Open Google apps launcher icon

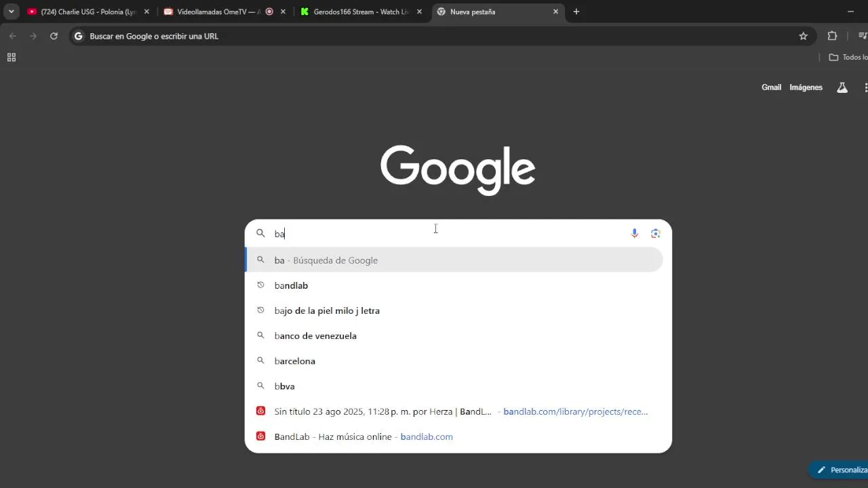tap(865, 87)
